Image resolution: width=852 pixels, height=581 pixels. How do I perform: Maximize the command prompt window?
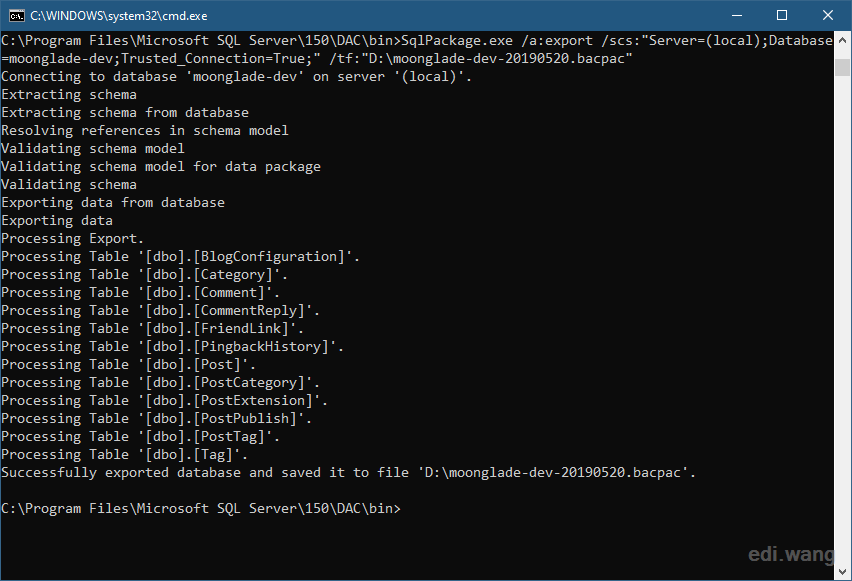(782, 15)
